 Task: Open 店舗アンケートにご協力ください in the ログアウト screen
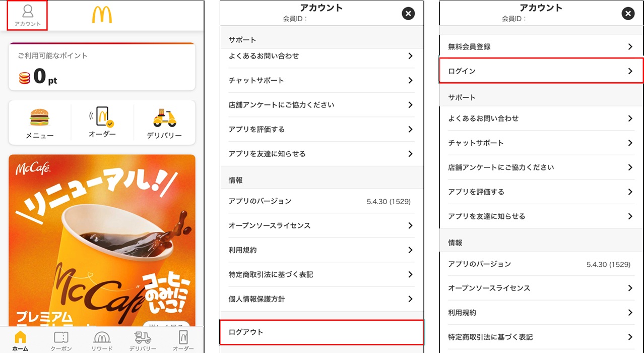point(321,105)
